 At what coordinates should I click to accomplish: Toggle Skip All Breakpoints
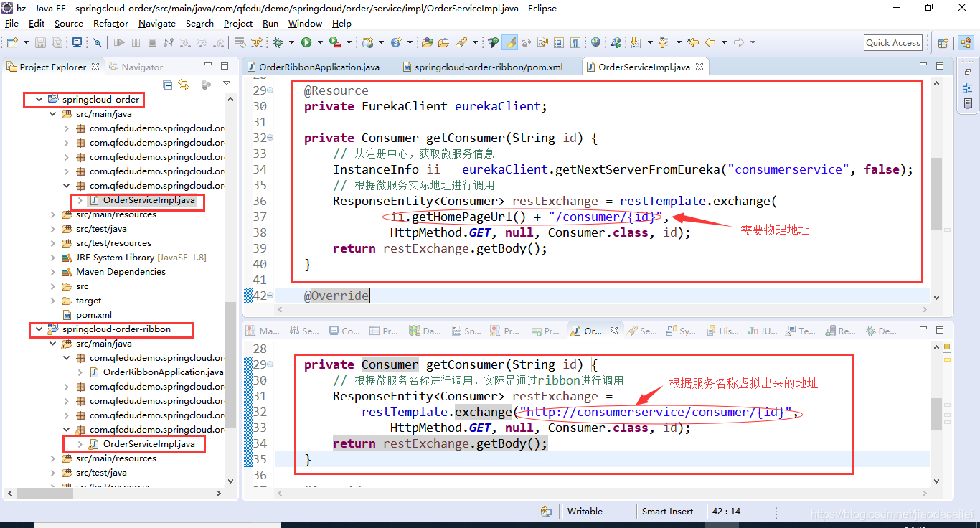tap(97, 42)
